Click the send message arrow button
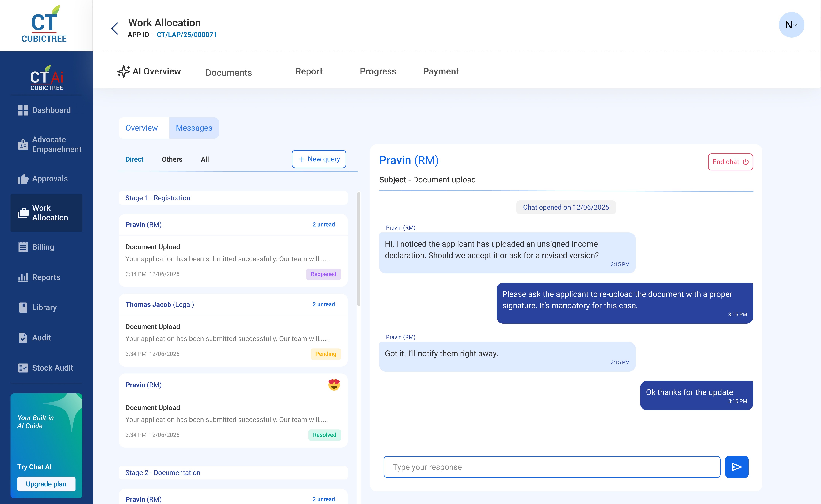 (x=736, y=467)
